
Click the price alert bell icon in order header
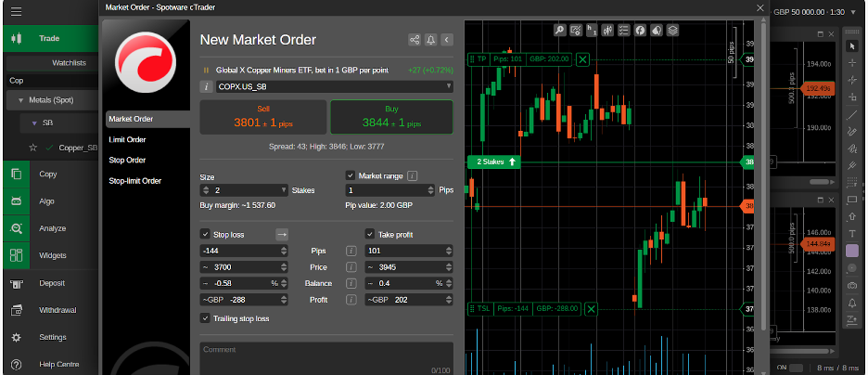[430, 40]
